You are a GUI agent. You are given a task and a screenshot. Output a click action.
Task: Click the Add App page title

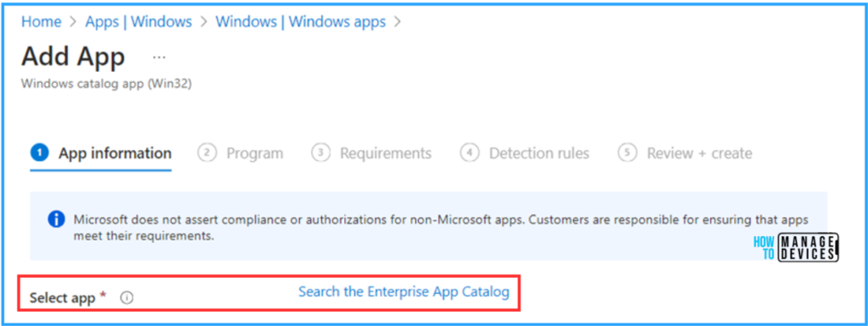click(x=73, y=57)
